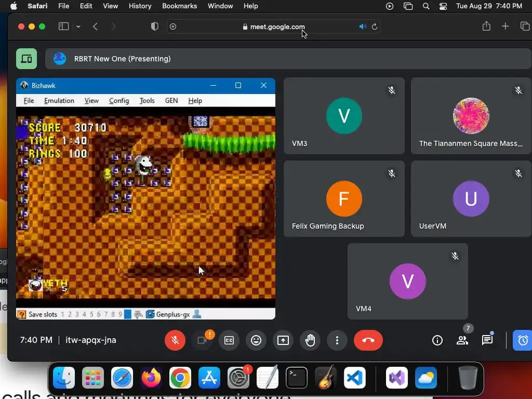Open Control Center in the menu bar
The width and height of the screenshot is (532, 399).
click(443, 6)
